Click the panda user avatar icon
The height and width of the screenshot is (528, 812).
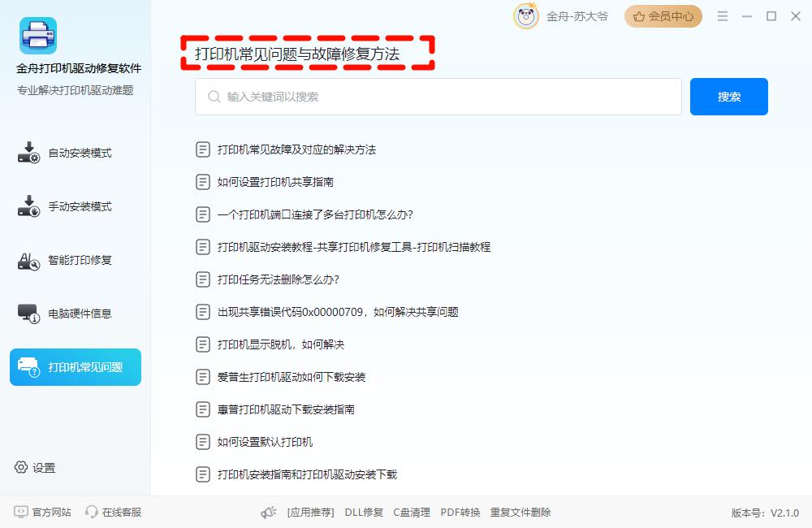coord(526,16)
